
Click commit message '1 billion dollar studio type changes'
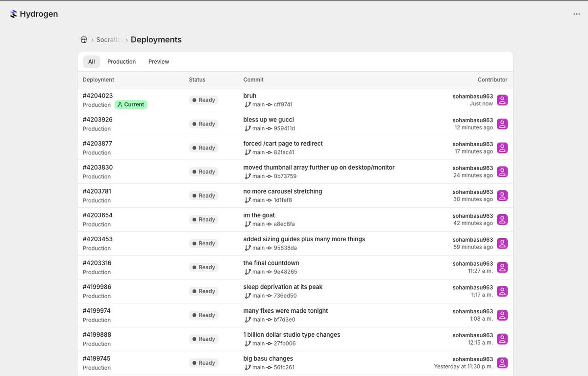(292, 335)
